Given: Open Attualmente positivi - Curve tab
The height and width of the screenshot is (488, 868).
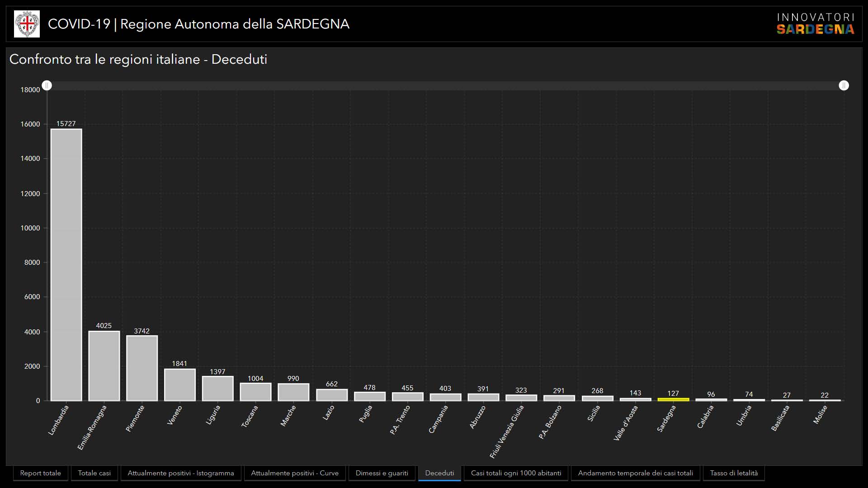Looking at the screenshot, I should tap(294, 473).
